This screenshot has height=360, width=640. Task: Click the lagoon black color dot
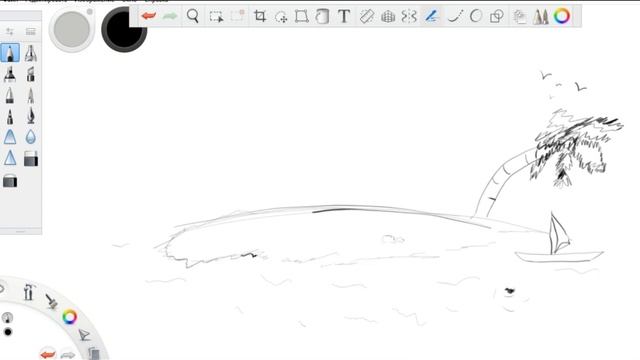7,331
